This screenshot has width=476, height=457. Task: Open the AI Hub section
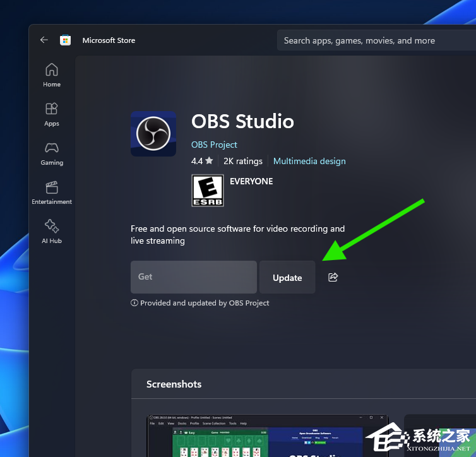pos(52,232)
